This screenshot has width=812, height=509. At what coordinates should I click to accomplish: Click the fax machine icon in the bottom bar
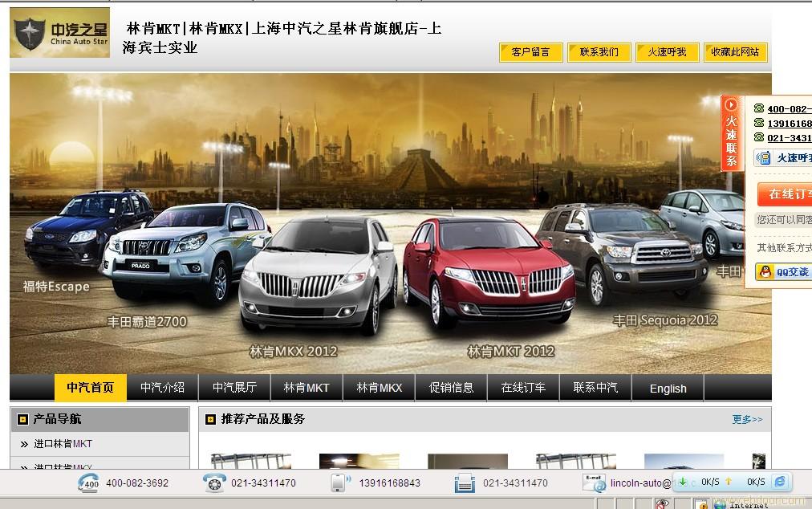click(465, 483)
